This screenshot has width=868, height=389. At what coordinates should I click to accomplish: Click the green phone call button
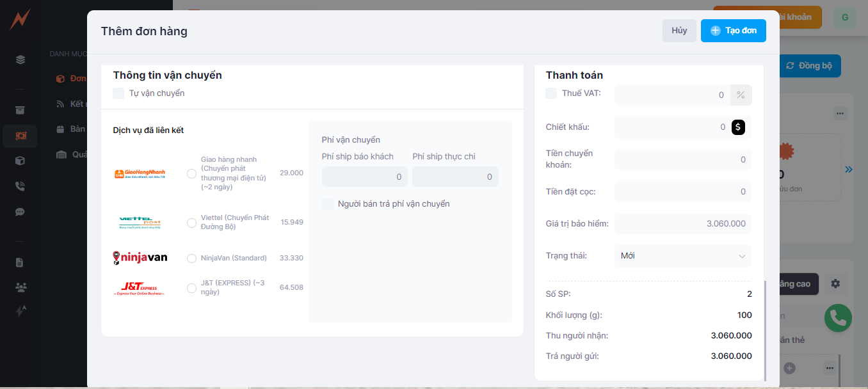(838, 318)
